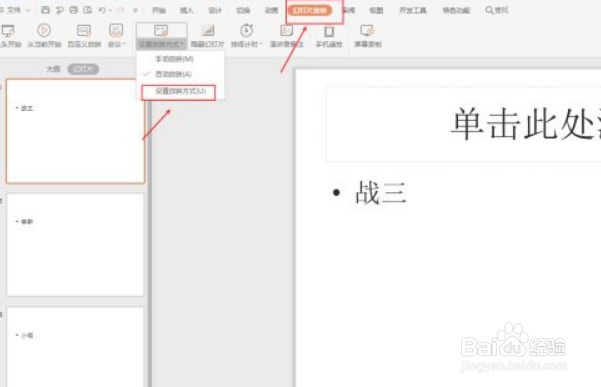Viewport: 601px width, 387px height.
Task: Expand the Set Up Show Mode dropdown label
Action: point(161,44)
